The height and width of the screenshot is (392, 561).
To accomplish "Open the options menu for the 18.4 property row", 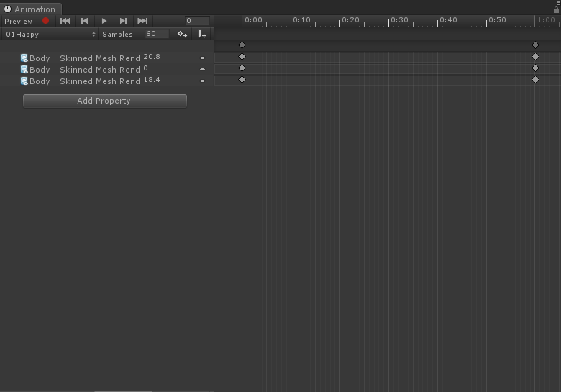I will coord(203,81).
